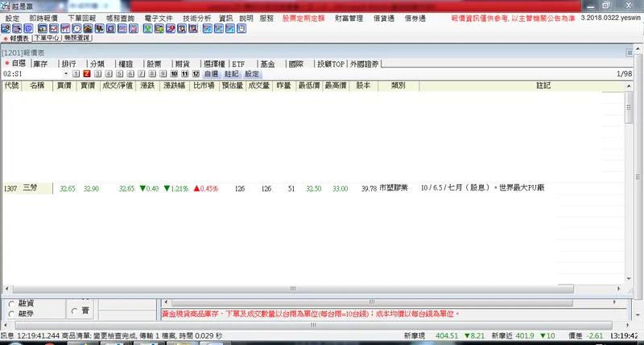Click the magnifier-with-person toolbar icon
The height and width of the screenshot is (345, 644).
coord(182,28)
